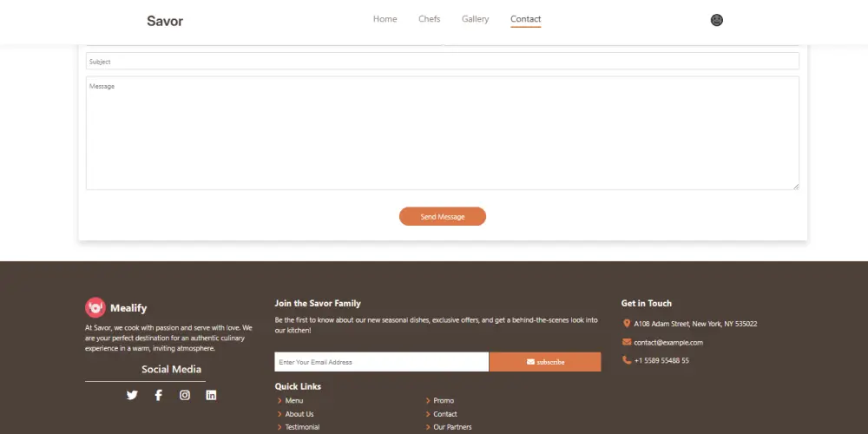Screen dimensions: 868x434
Task: Click the phone icon by the number
Action: (x=627, y=360)
